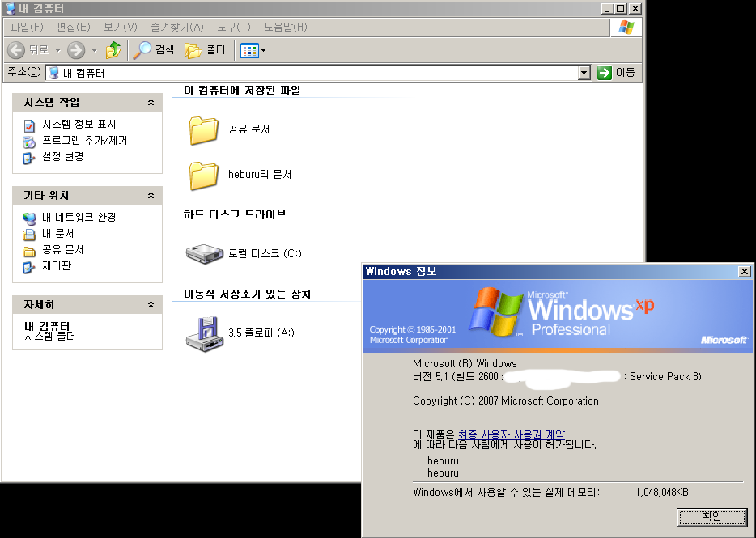Click the 내 문서 icon in sidebar

click(x=29, y=235)
